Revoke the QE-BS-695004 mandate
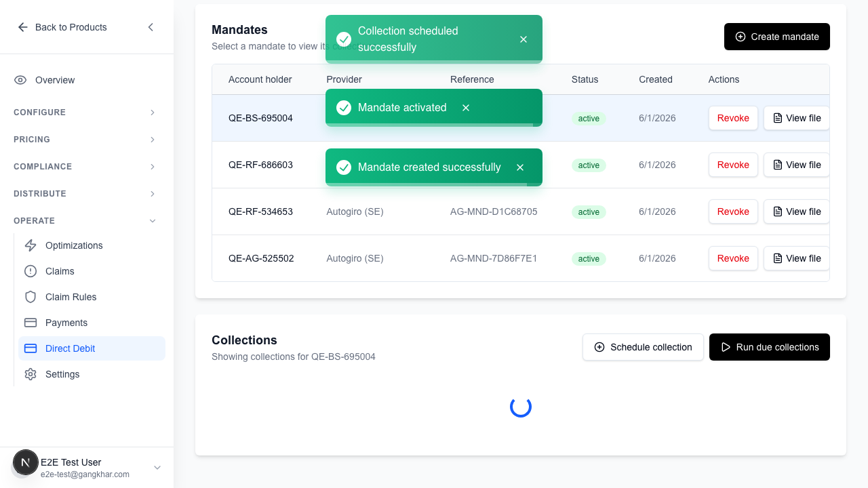 [733, 118]
